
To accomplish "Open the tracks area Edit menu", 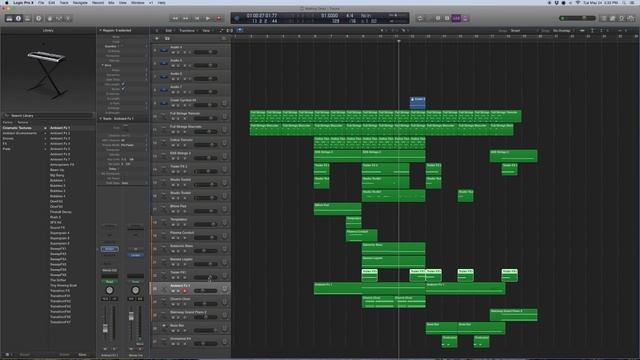I will [169, 30].
